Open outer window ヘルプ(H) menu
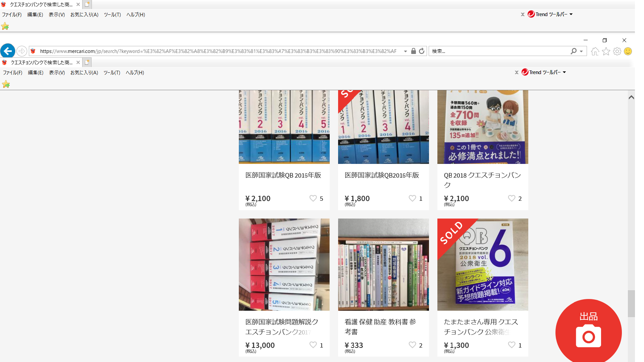 click(x=136, y=14)
